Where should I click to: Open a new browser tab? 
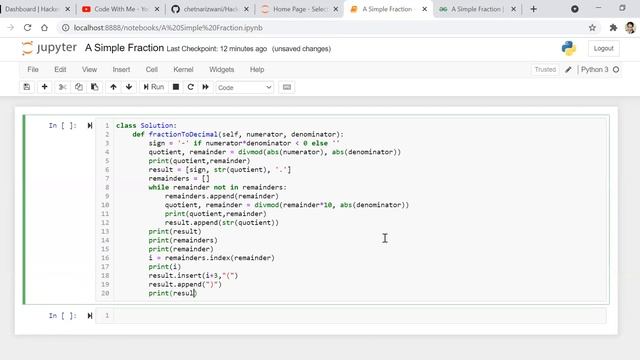(533, 9)
